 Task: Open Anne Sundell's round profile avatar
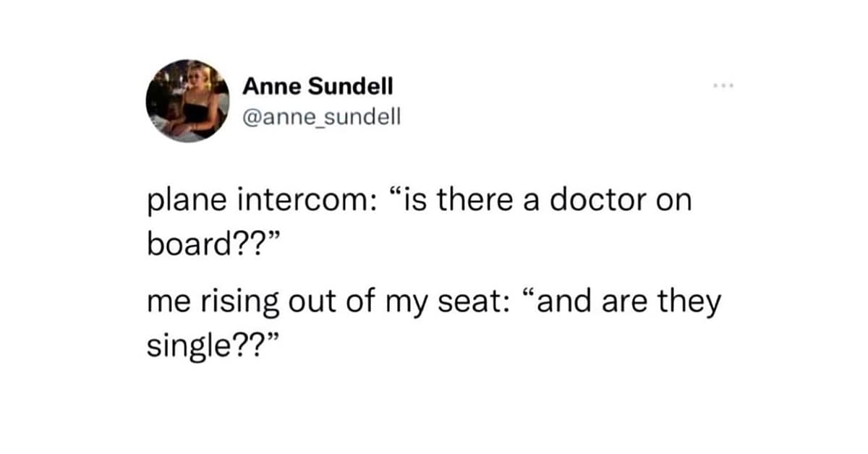187,100
